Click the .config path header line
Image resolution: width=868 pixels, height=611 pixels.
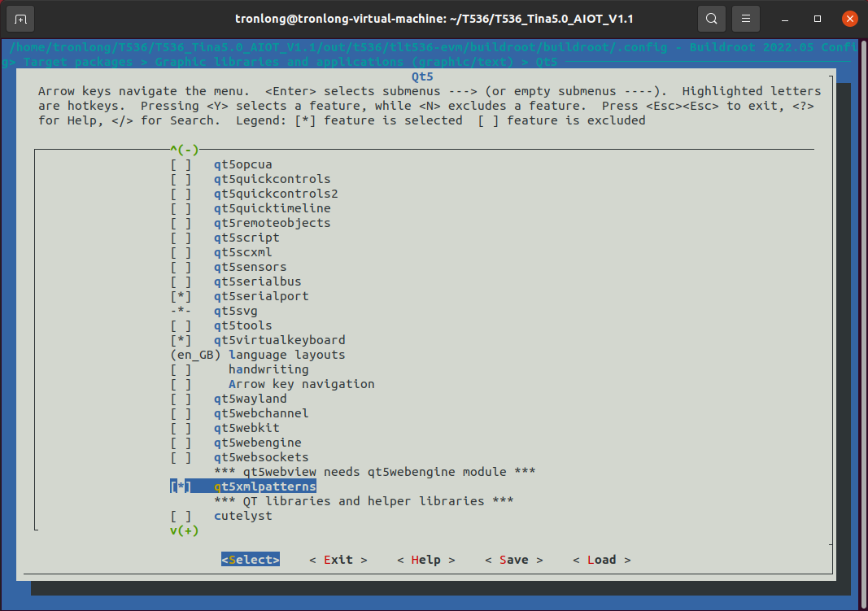click(432, 48)
